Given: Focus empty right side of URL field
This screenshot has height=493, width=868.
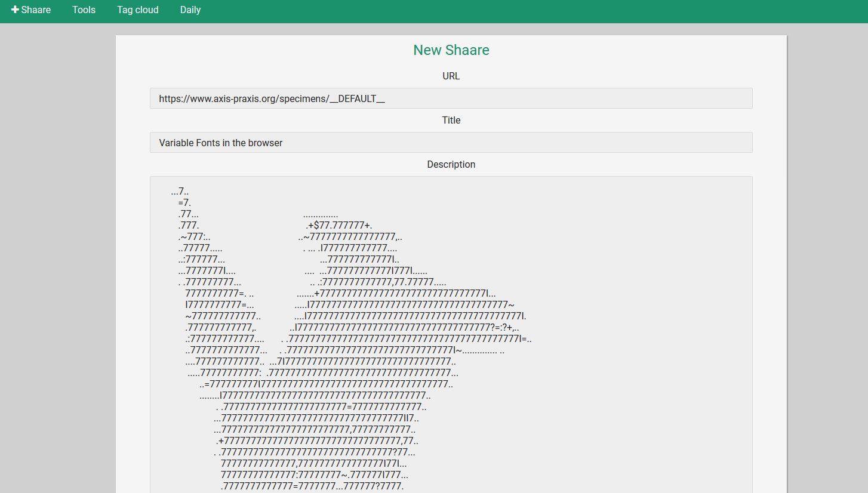Looking at the screenshot, I should pyautogui.click(x=567, y=99).
